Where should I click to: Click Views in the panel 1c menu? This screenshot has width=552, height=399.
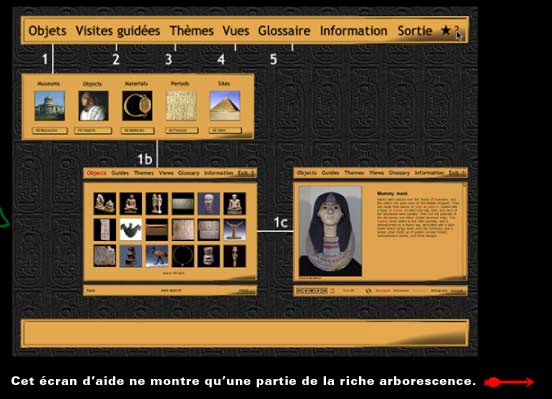pyautogui.click(x=376, y=173)
